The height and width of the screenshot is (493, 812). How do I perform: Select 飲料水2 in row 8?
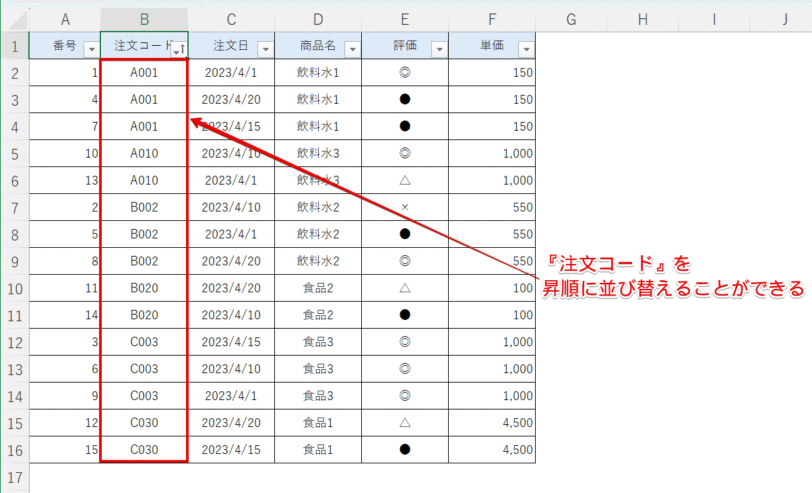tap(318, 234)
